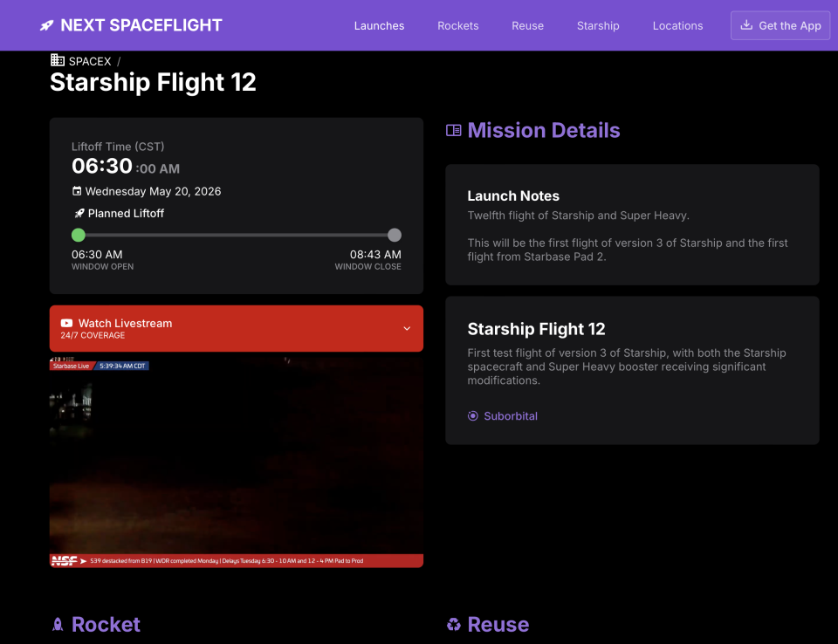The width and height of the screenshot is (838, 644).
Task: Click the Wednesday May 20, 2026 date
Action: tap(153, 191)
